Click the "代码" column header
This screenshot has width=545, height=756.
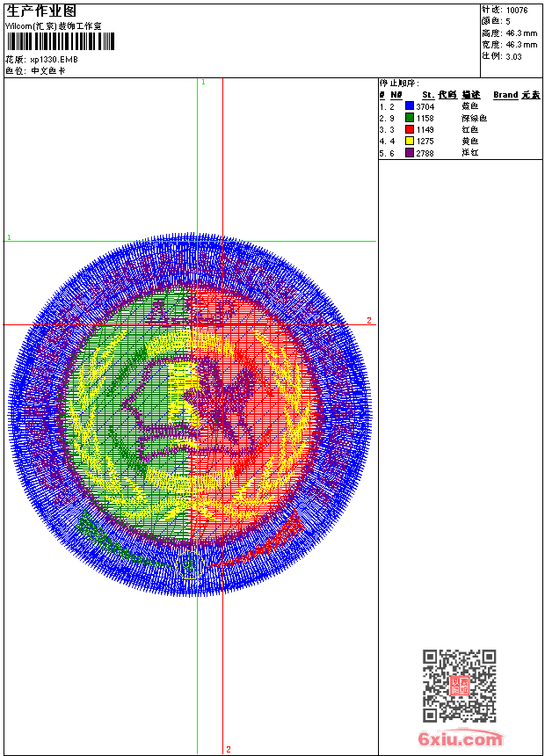pos(447,95)
